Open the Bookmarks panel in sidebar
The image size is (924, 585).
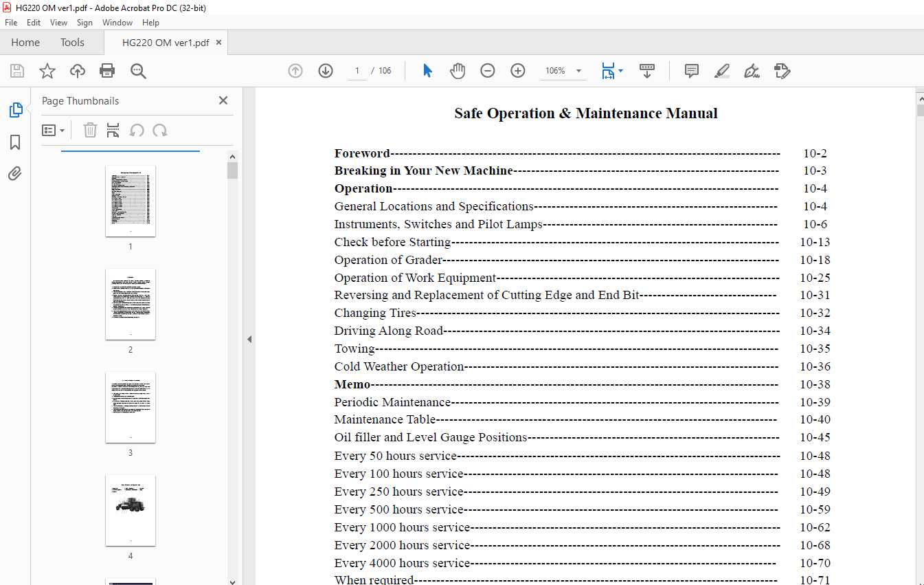click(15, 142)
